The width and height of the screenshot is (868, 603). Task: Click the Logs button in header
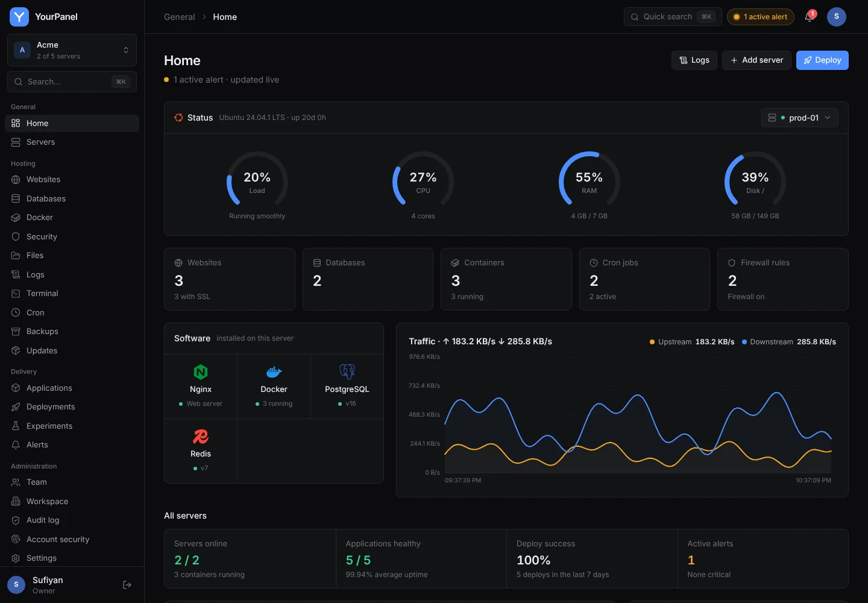pos(694,60)
